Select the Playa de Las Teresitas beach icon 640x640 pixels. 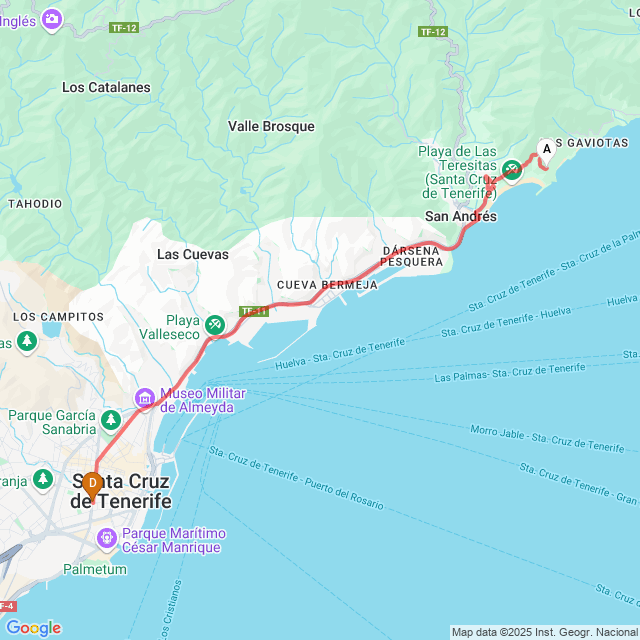click(512, 169)
